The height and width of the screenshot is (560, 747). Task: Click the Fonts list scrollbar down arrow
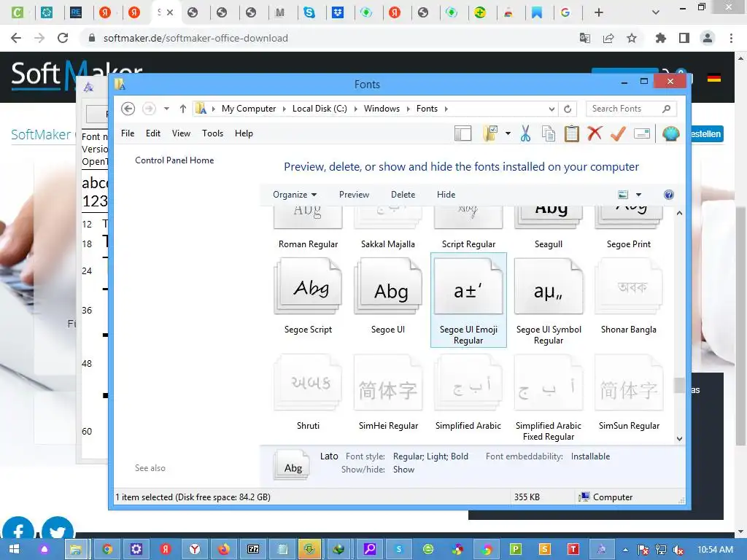click(x=679, y=438)
